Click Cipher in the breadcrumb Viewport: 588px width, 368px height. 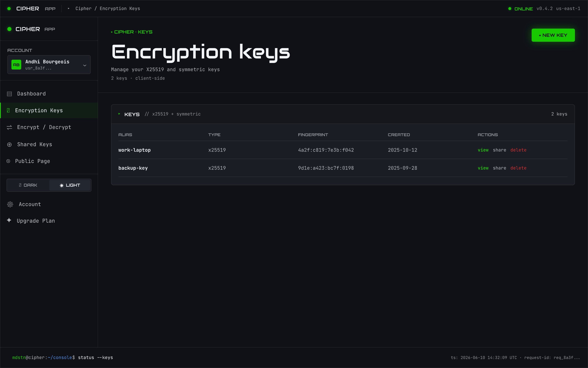pyautogui.click(x=84, y=9)
